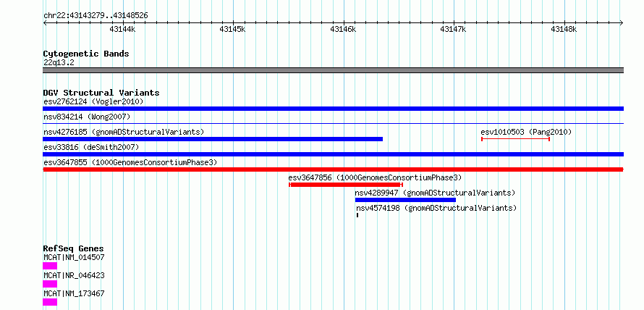Click the blue nsv4276185 variant bar
The height and width of the screenshot is (310, 644).
(213, 139)
